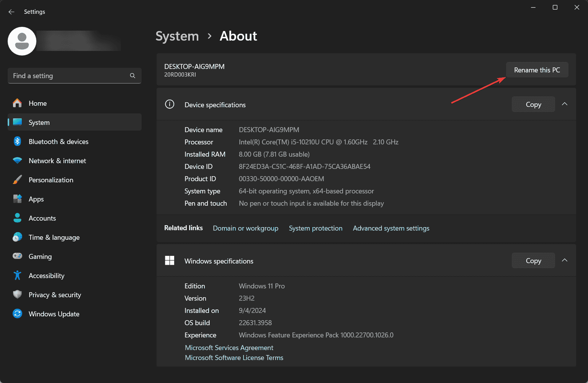Screen dimensions: 588x383
Task: Open Domain or workgroup link
Action: (x=245, y=228)
